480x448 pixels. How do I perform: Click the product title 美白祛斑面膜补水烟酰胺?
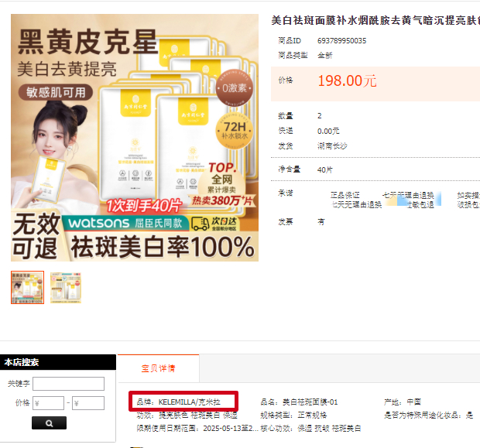click(x=375, y=20)
